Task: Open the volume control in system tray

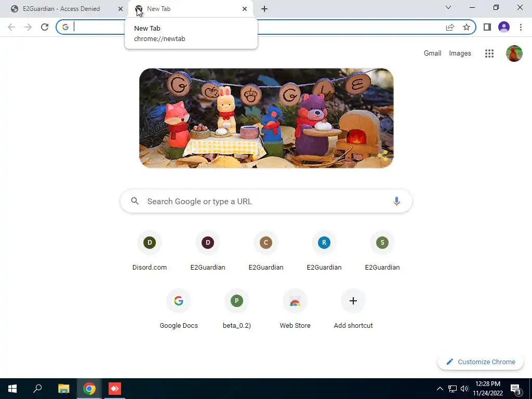Action: point(464,389)
